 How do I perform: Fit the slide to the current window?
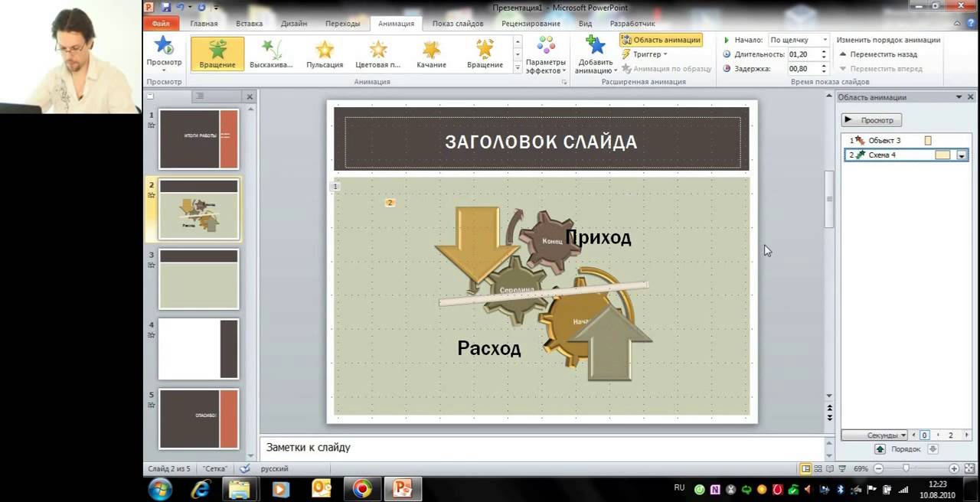970,468
